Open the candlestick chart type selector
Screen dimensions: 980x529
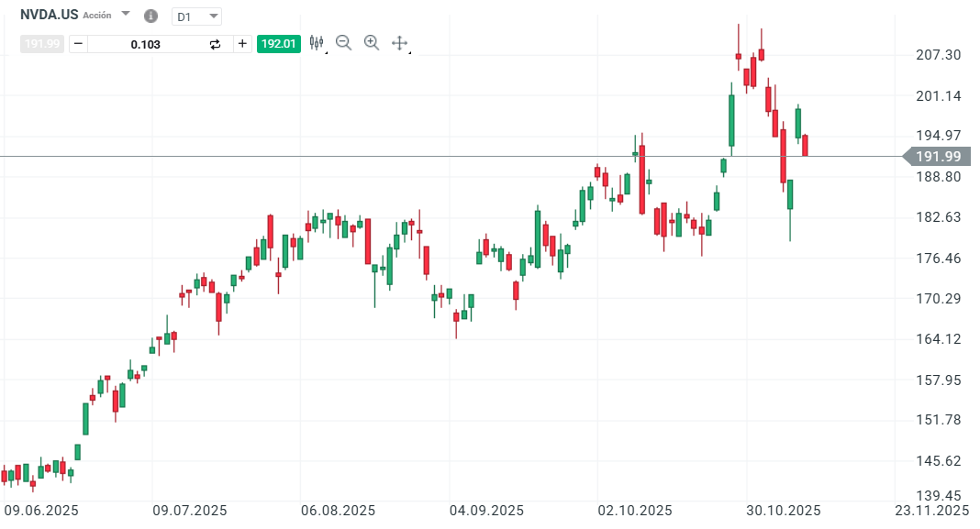pyautogui.click(x=317, y=43)
